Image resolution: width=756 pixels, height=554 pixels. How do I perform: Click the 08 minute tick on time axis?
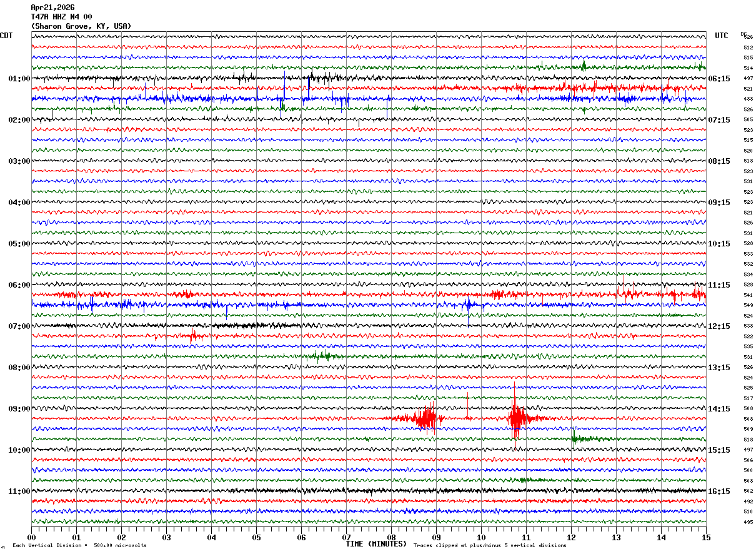391,537
